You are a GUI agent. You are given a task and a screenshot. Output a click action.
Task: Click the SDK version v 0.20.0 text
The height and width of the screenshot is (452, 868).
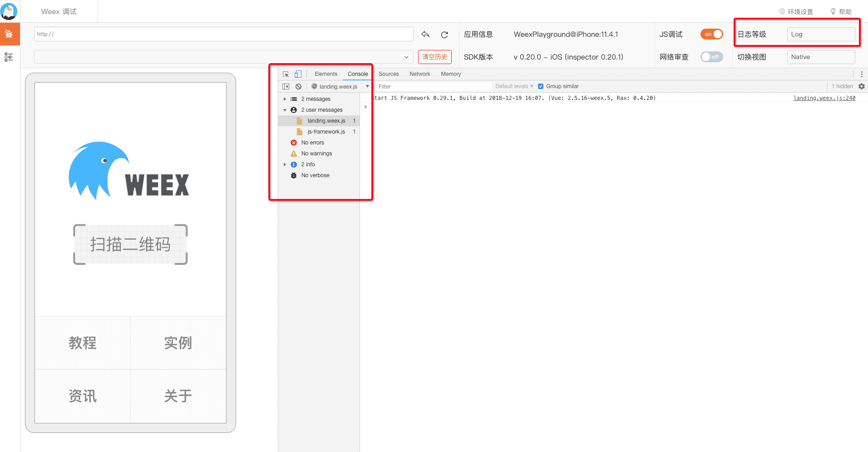568,57
